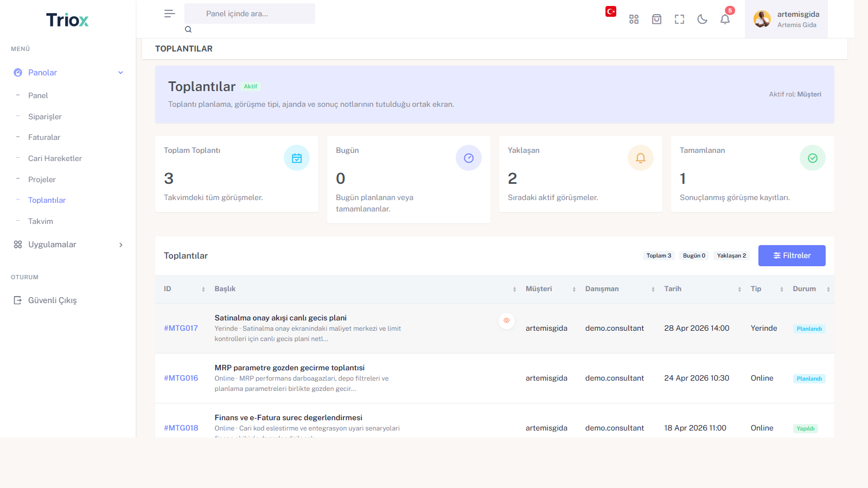Screen dimensions: 868x488
Task: Switch to dark mode moon icon
Action: 702,20
